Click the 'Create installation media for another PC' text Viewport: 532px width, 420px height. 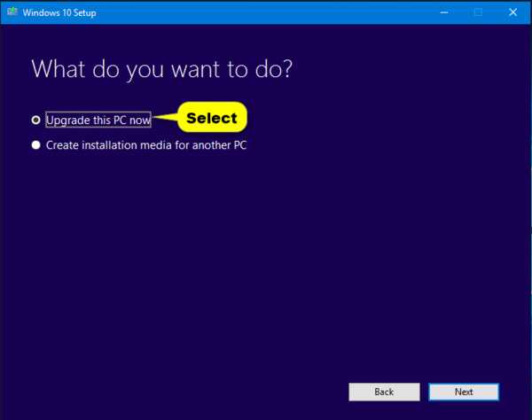click(x=145, y=145)
